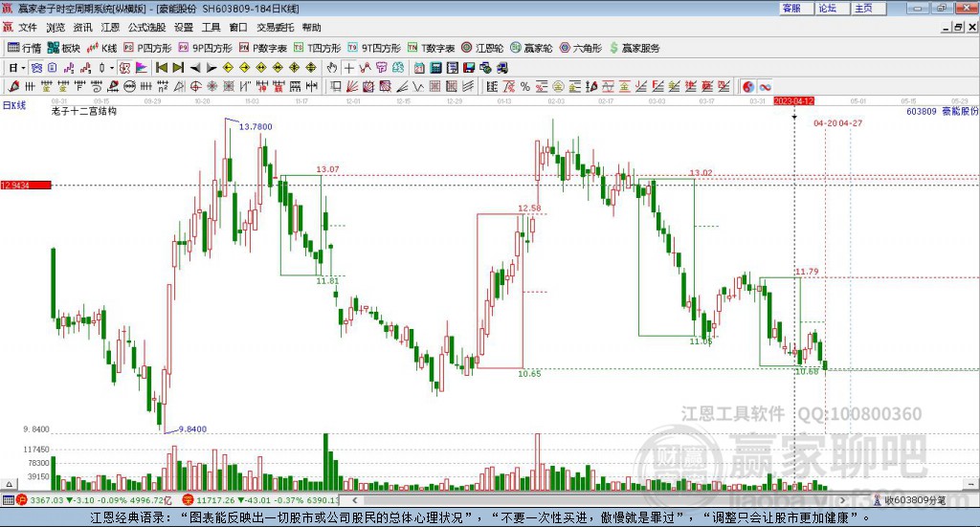Jump to last bar with skip-to-end icon
This screenshot has width=980, height=527.
coord(178,68)
